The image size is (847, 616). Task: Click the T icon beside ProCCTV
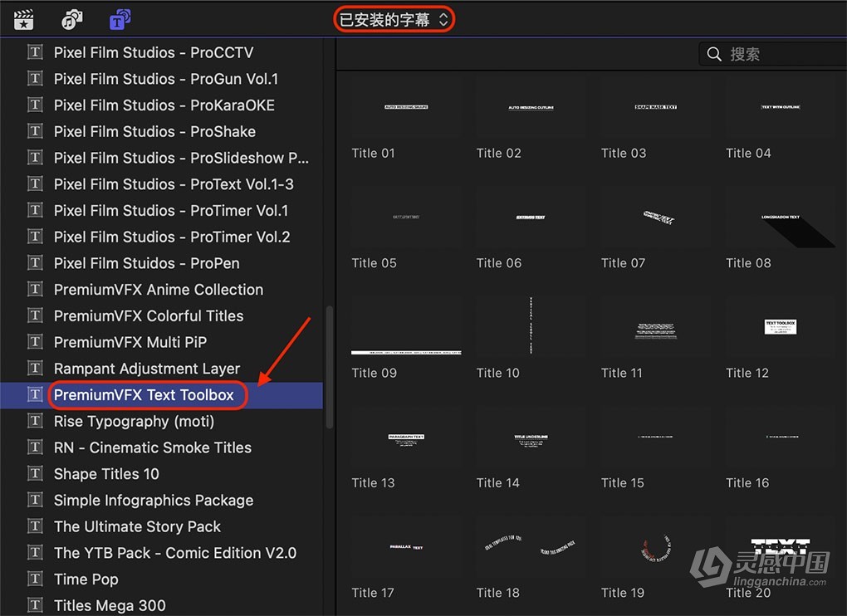(35, 52)
